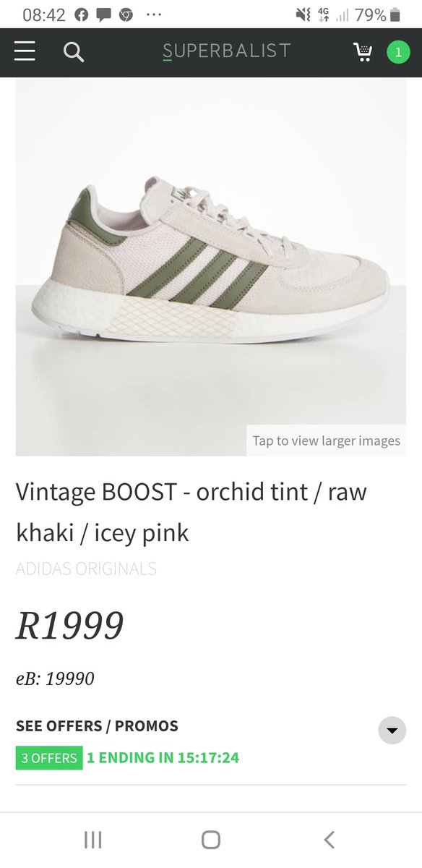Tap the message notification icon in status bar

click(103, 14)
